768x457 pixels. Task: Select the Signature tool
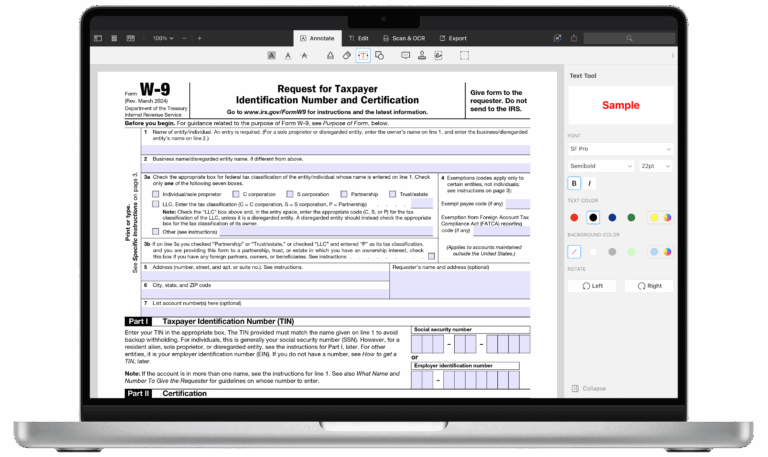(438, 56)
